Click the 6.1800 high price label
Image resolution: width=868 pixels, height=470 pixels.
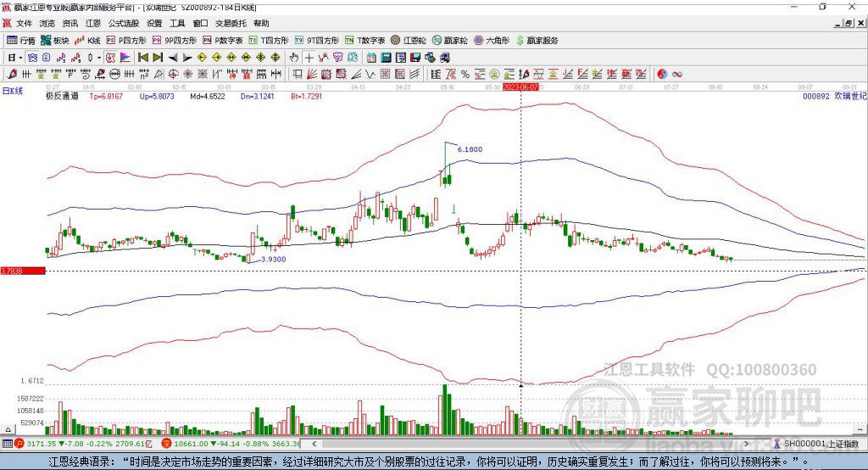pos(470,149)
